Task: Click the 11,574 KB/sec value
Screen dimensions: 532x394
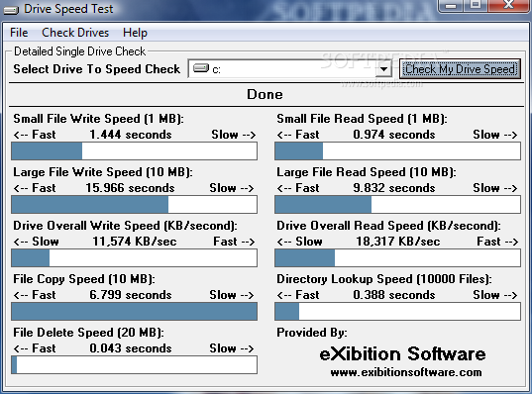Action: 135,242
